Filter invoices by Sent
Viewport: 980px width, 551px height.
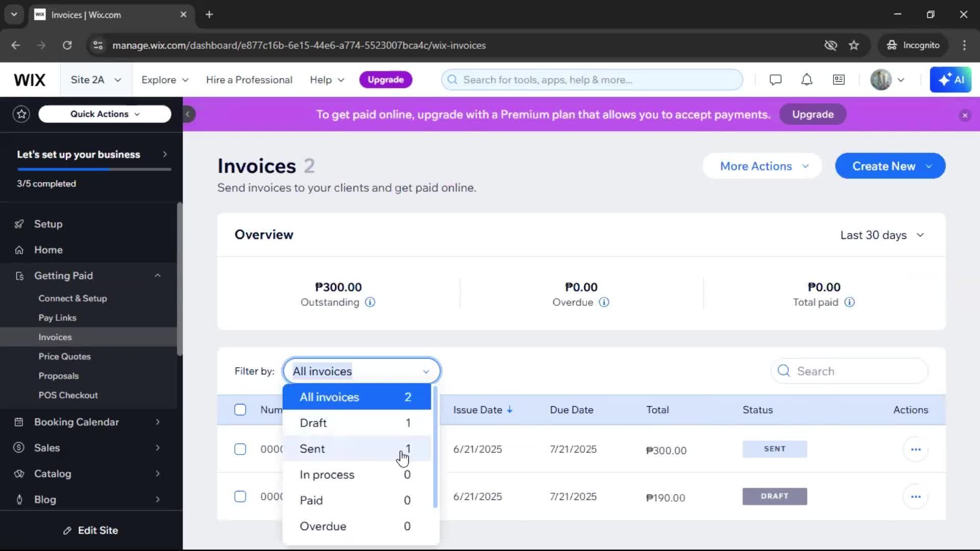[357, 448]
